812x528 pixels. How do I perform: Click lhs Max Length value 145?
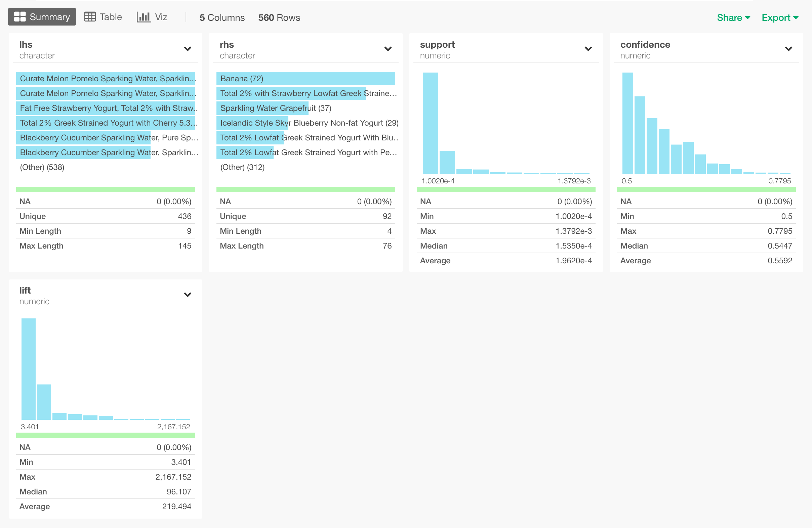tap(185, 246)
